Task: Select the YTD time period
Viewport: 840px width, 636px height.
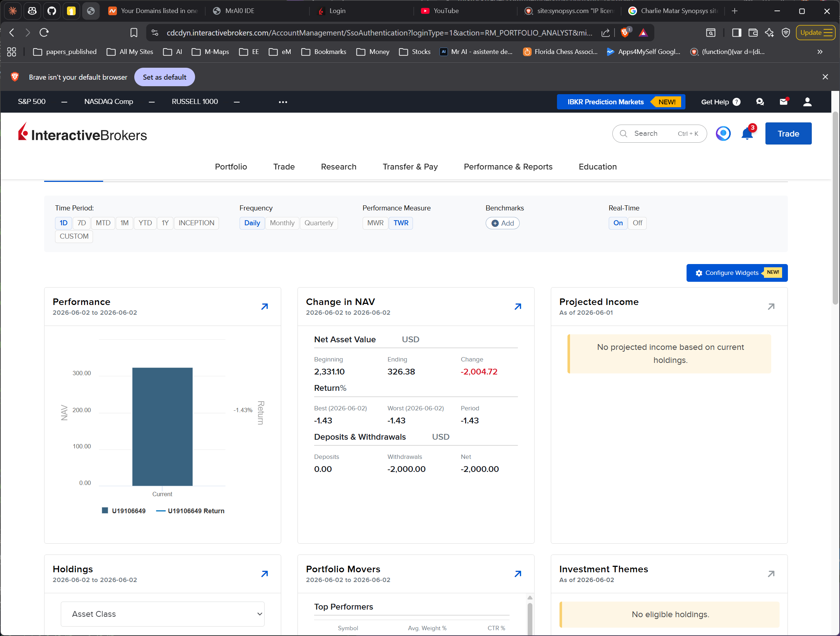Action: (x=145, y=223)
